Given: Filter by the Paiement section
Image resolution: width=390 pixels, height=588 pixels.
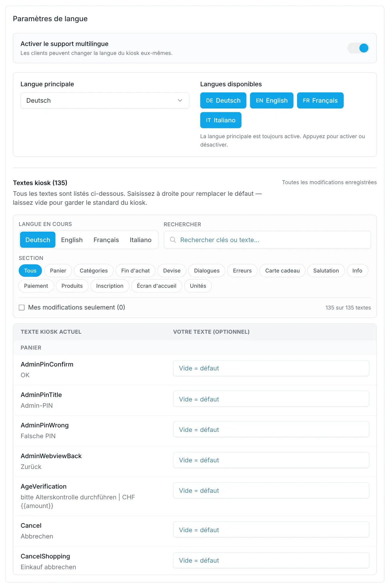Looking at the screenshot, I should pyautogui.click(x=36, y=286).
